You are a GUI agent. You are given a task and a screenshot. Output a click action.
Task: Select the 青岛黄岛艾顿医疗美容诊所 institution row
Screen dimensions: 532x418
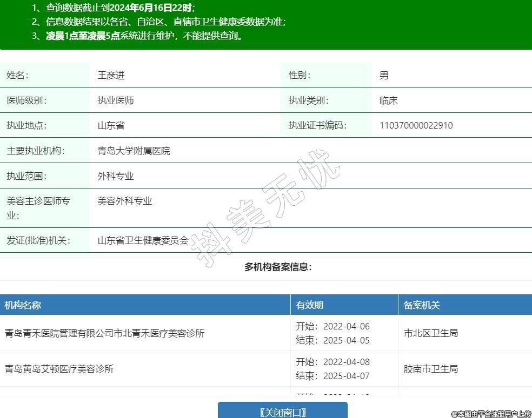[x=59, y=369]
